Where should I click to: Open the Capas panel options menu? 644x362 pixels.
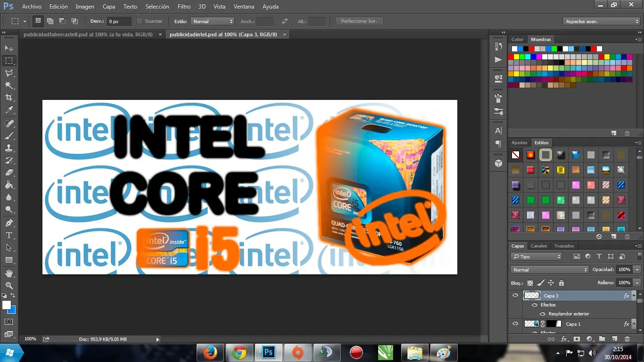[x=638, y=246]
